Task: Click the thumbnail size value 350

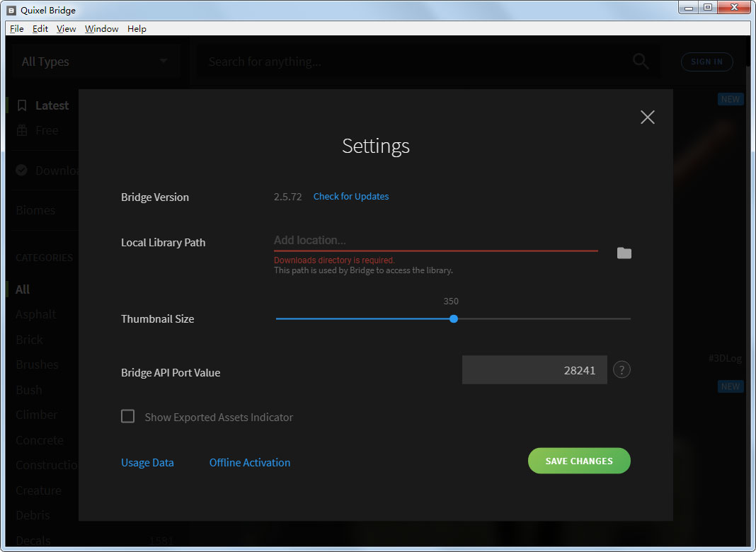Action: 451,301
